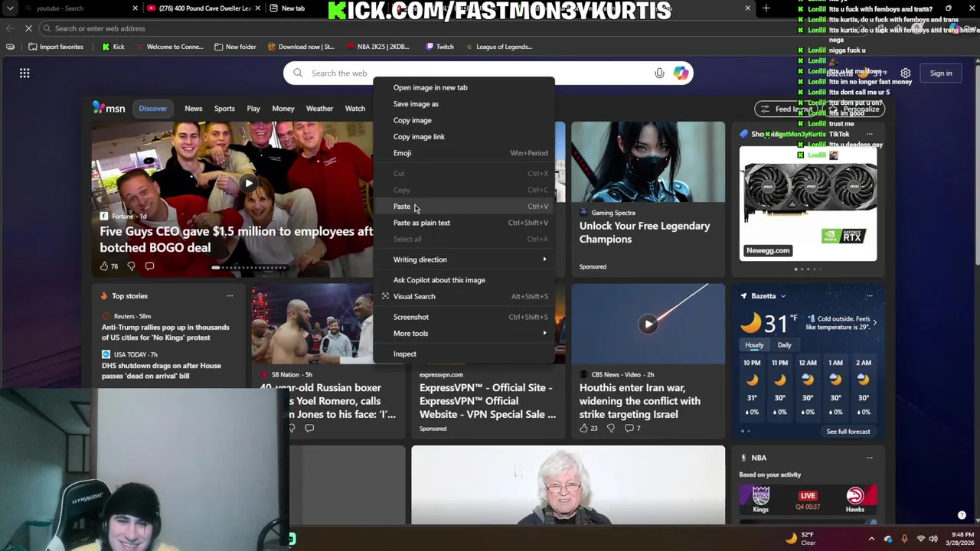
Task: Open weather card more options menu
Action: point(869,296)
